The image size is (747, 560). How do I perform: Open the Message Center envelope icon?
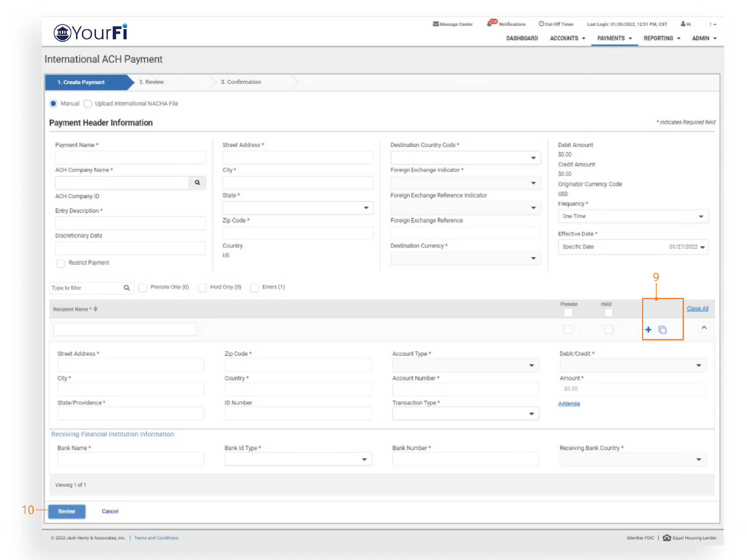(436, 24)
